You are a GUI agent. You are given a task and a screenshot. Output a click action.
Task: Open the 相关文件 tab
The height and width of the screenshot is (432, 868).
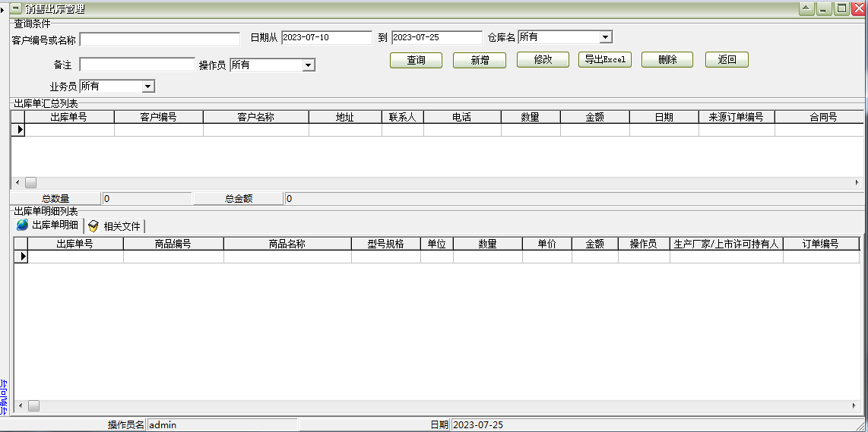tap(116, 225)
